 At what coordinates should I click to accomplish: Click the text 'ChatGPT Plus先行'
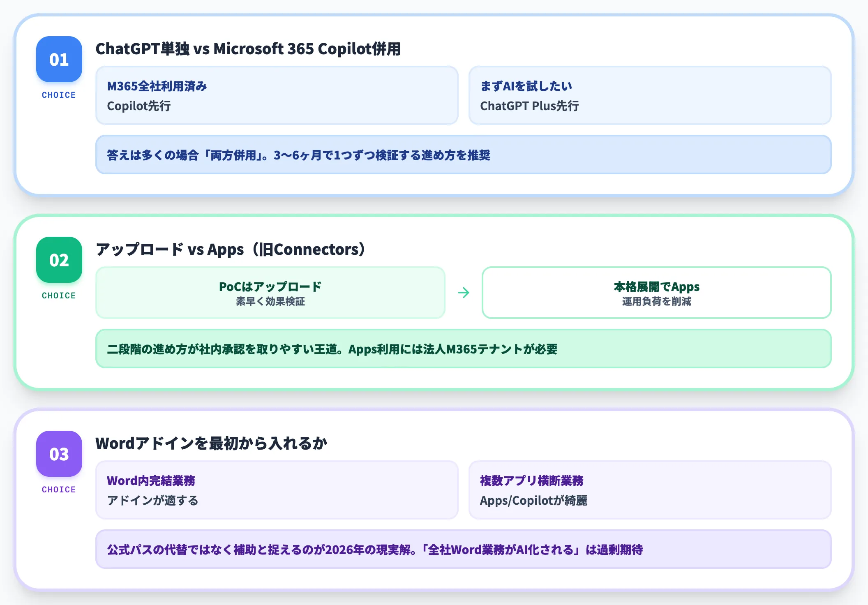pyautogui.click(x=529, y=106)
